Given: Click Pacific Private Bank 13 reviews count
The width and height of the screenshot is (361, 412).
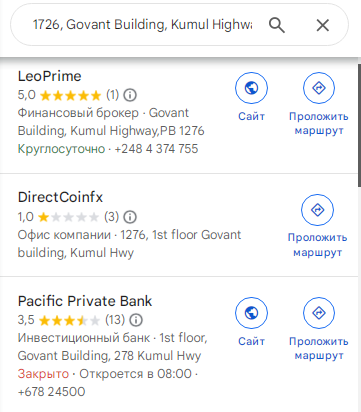Looking at the screenshot, I should click(115, 320).
